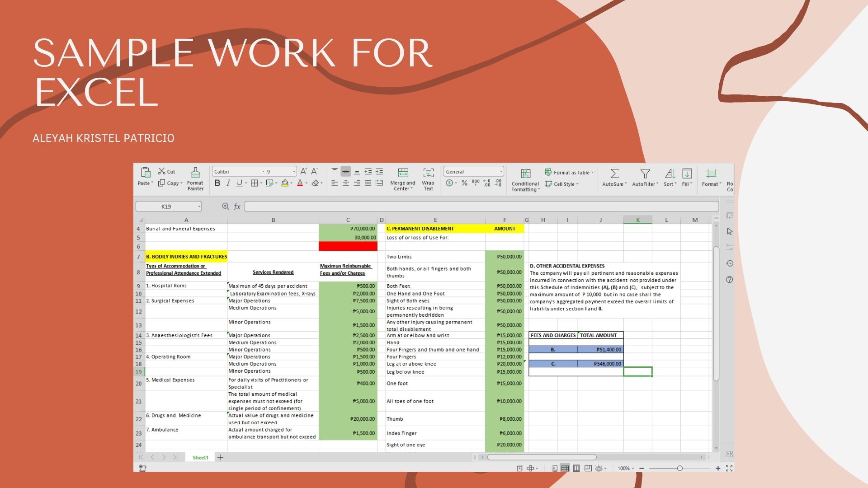Click the AutoSum sigma icon
The image size is (868, 488).
tap(614, 174)
